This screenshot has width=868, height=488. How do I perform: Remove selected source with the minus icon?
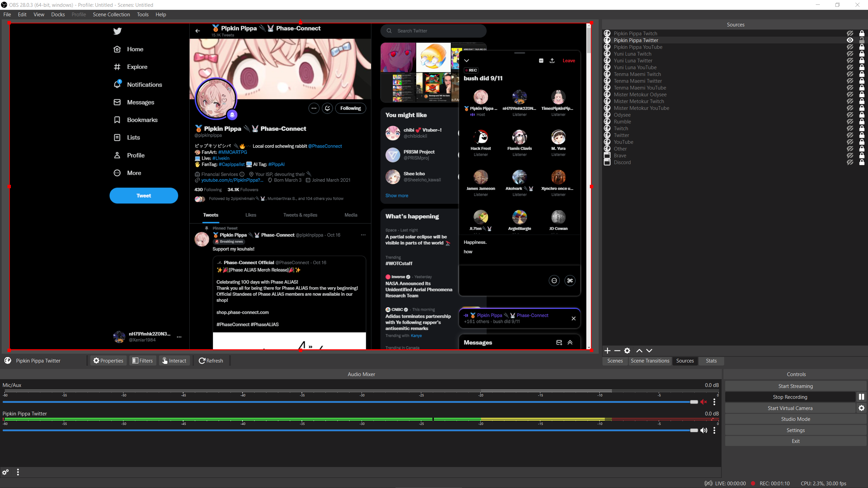pyautogui.click(x=617, y=351)
